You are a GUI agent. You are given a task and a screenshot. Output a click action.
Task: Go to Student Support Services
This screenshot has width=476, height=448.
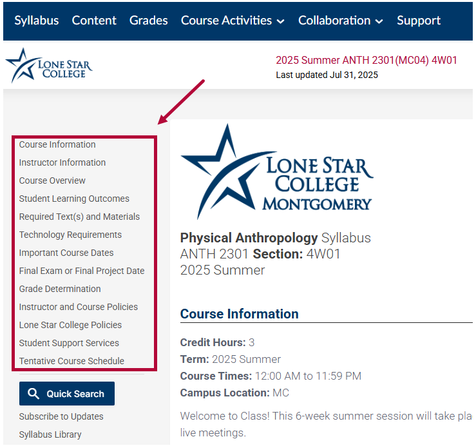pyautogui.click(x=69, y=343)
